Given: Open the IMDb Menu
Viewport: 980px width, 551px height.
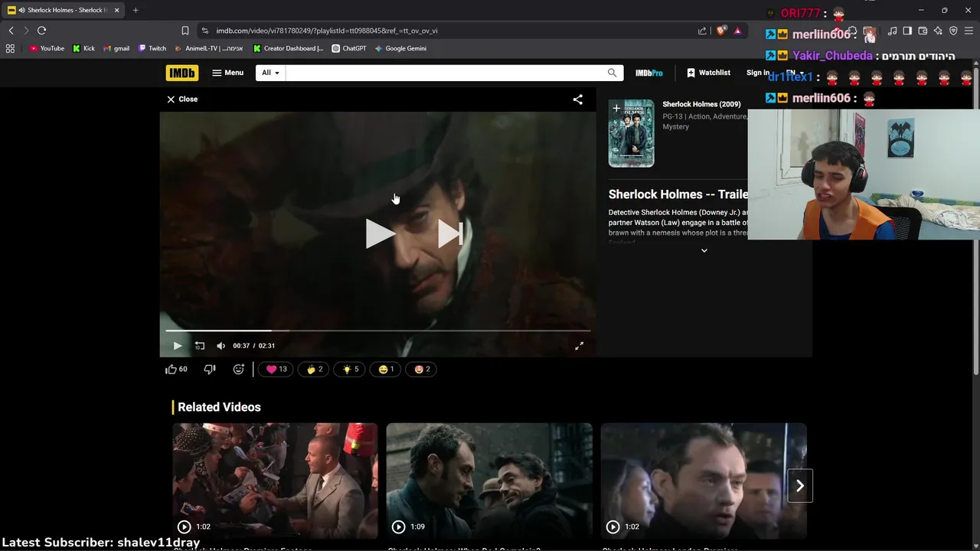Looking at the screenshot, I should point(227,73).
